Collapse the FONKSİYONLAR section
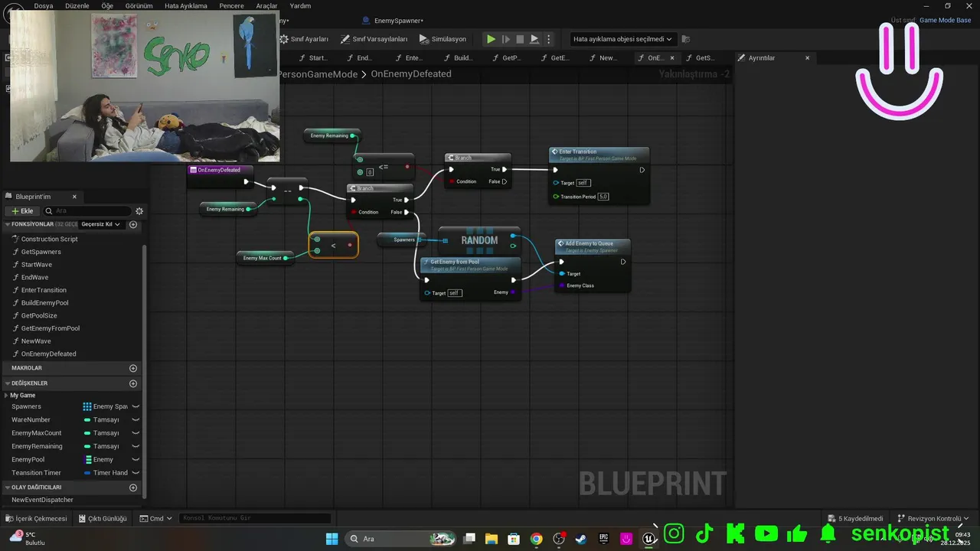The height and width of the screenshot is (551, 980). click(8, 224)
